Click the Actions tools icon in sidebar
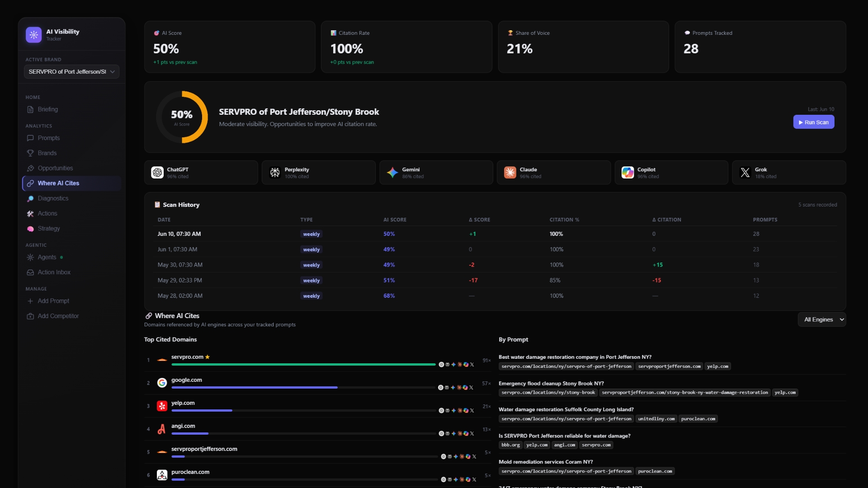Viewport: 868px width, 488px height. tap(30, 214)
